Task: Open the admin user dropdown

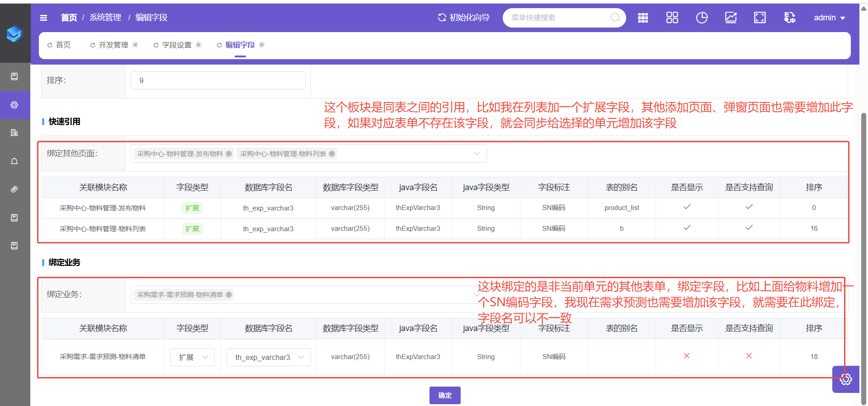Action: click(829, 18)
